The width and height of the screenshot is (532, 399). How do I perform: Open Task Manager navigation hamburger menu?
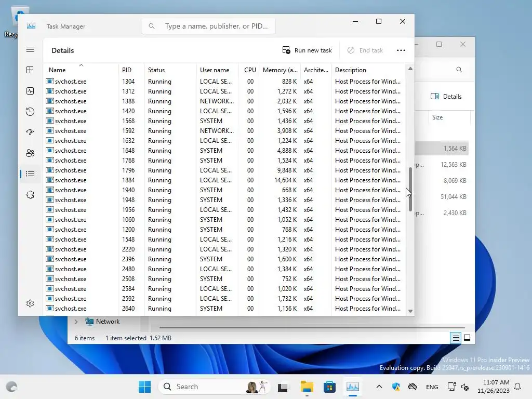click(30, 49)
